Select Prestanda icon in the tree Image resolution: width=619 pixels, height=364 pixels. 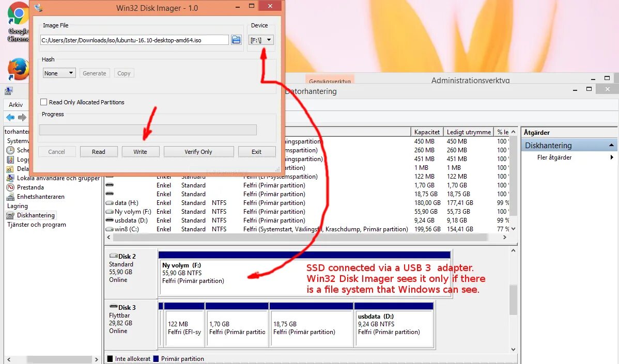click(10, 187)
